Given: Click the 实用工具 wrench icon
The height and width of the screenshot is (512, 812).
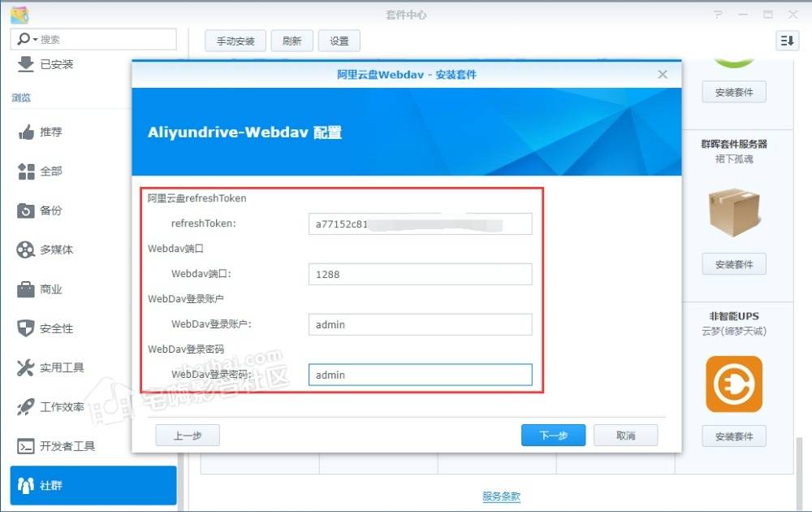Looking at the screenshot, I should tap(25, 367).
